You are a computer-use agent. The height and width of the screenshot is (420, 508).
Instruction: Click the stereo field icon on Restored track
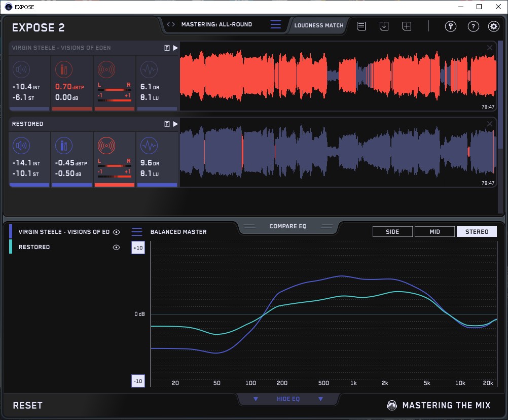[x=106, y=147]
